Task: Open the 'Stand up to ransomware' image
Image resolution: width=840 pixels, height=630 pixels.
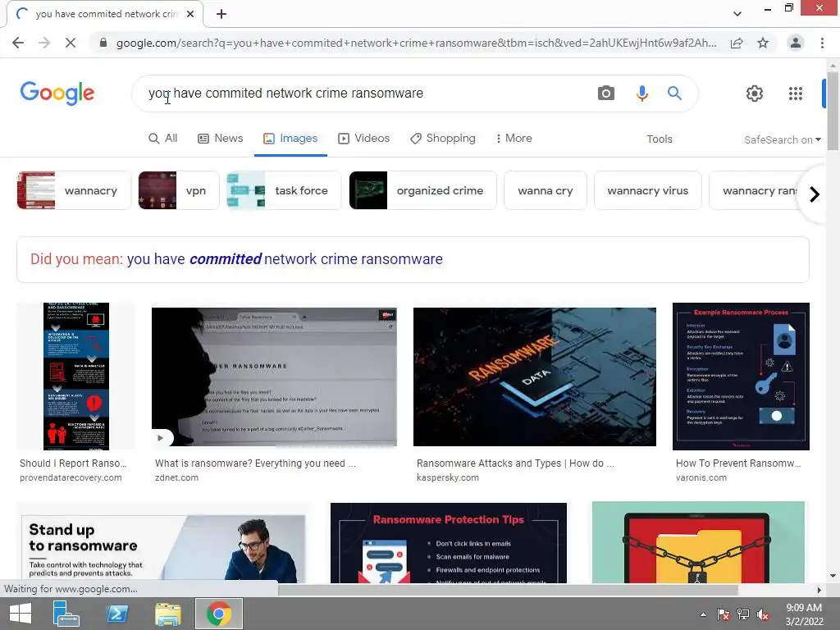Action: click(x=163, y=543)
